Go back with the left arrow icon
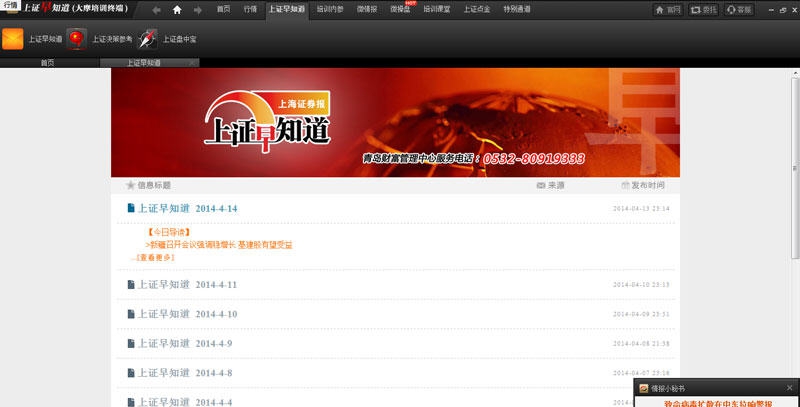The height and width of the screenshot is (407, 800). (157, 10)
